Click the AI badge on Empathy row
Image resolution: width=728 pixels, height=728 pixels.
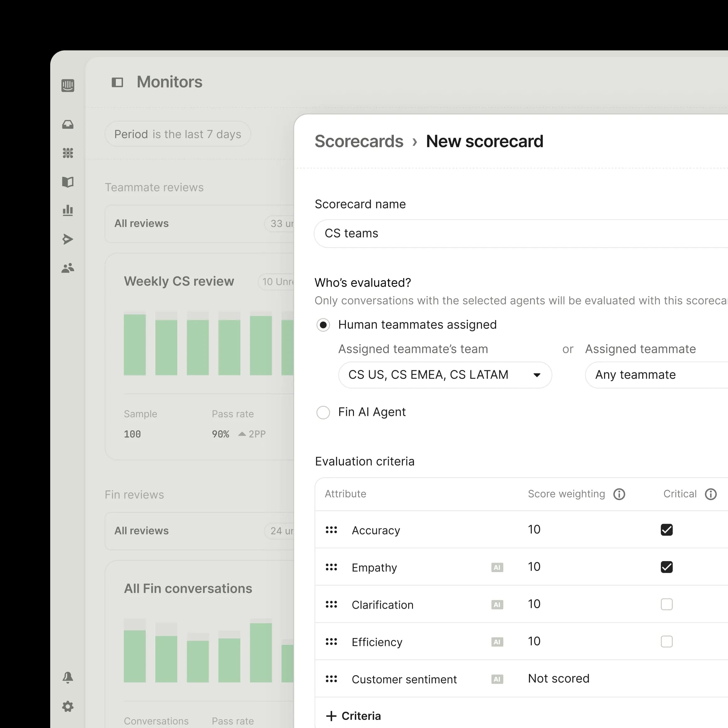click(x=497, y=567)
